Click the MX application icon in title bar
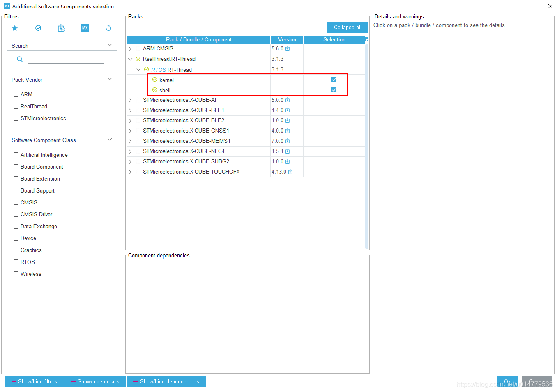 (x=7, y=6)
